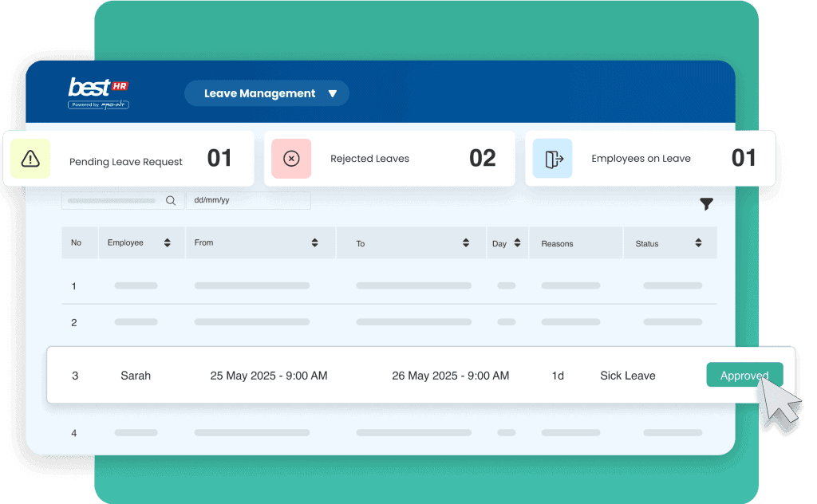Sort table by Employee column arrows

pyautogui.click(x=167, y=243)
